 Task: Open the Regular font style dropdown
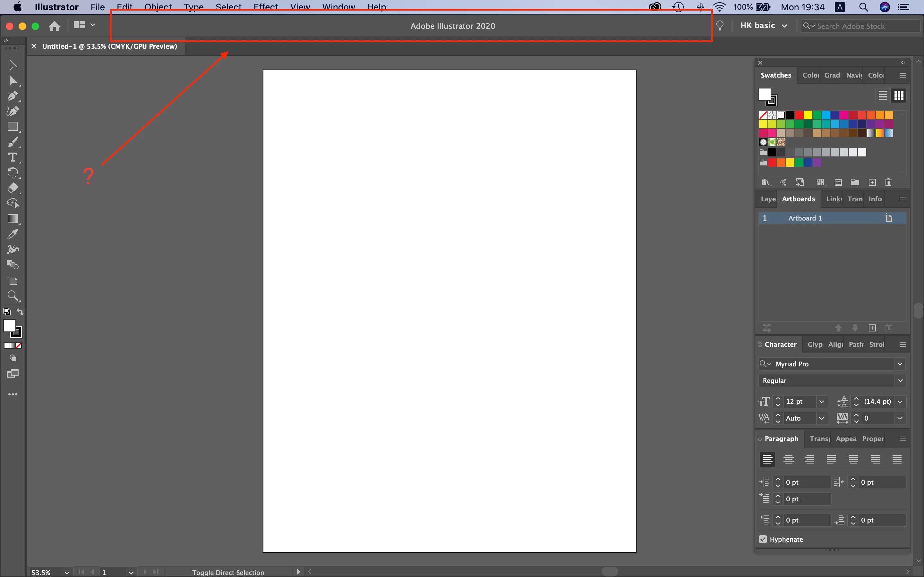point(900,380)
